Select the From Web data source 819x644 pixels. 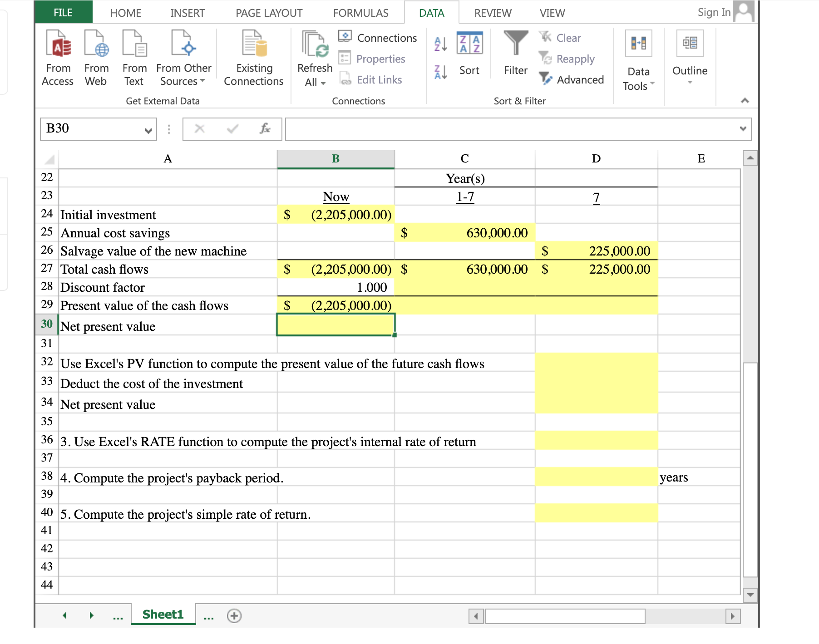pyautogui.click(x=96, y=57)
